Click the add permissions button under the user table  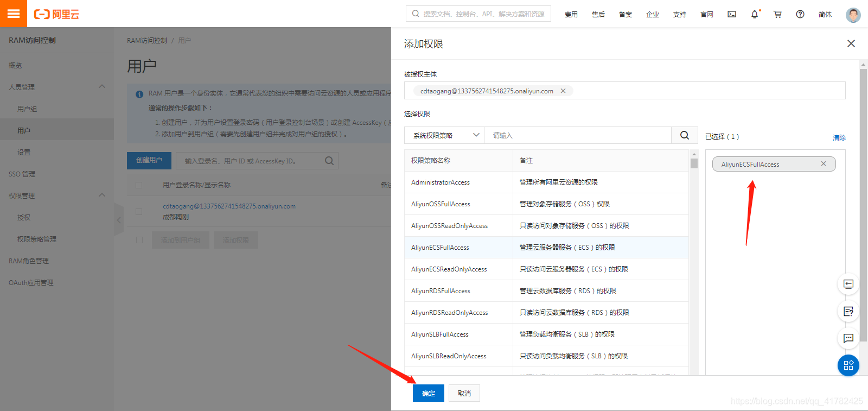pos(236,240)
